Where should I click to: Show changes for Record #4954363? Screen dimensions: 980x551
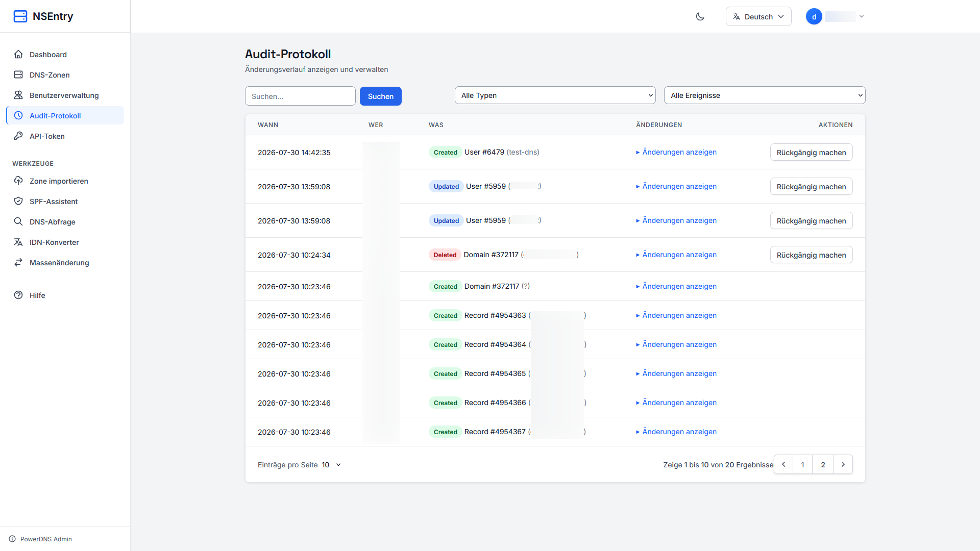[676, 315]
